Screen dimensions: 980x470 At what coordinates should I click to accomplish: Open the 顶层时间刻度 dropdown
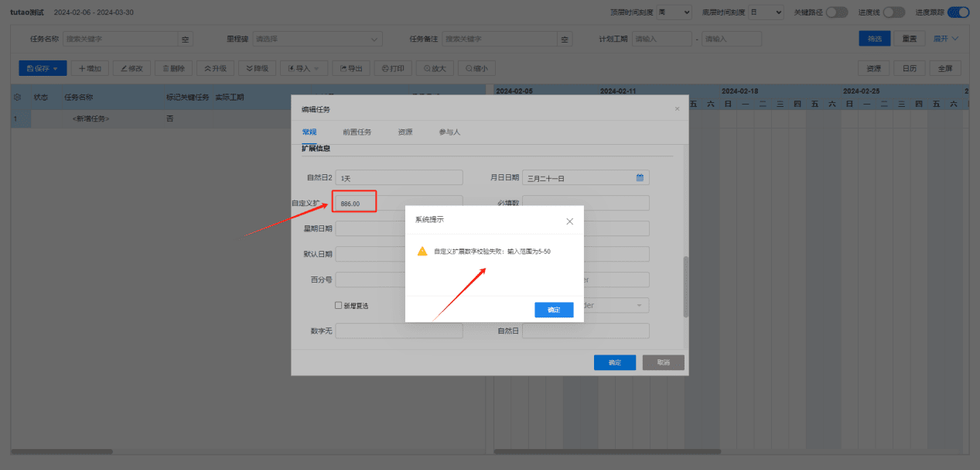(x=674, y=12)
